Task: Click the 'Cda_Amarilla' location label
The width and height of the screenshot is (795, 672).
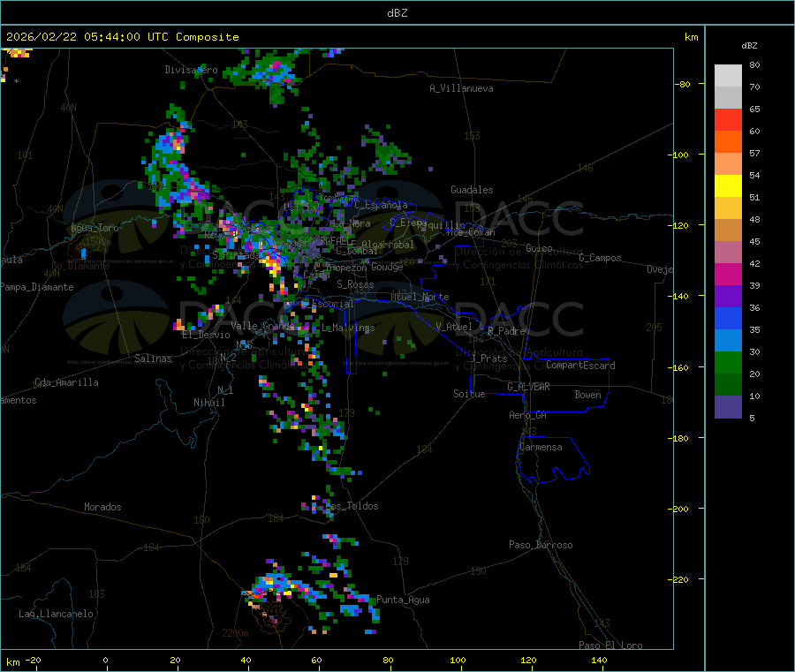Action: pyautogui.click(x=66, y=382)
